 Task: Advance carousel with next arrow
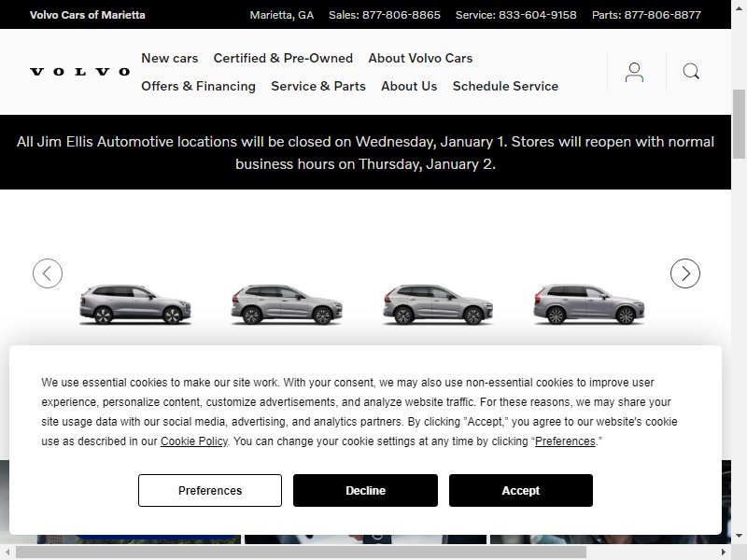point(685,273)
